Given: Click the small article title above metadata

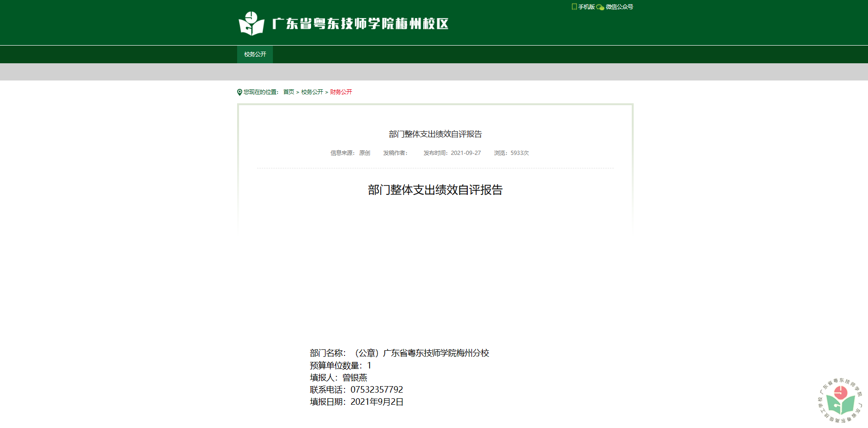Looking at the screenshot, I should [x=435, y=134].
